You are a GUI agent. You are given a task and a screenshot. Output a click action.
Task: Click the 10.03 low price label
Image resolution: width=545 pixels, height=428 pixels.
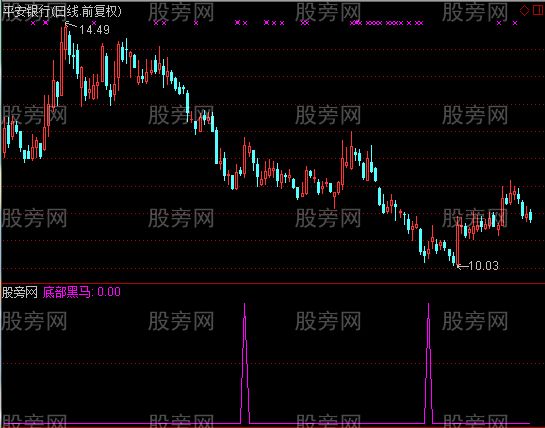coord(483,266)
